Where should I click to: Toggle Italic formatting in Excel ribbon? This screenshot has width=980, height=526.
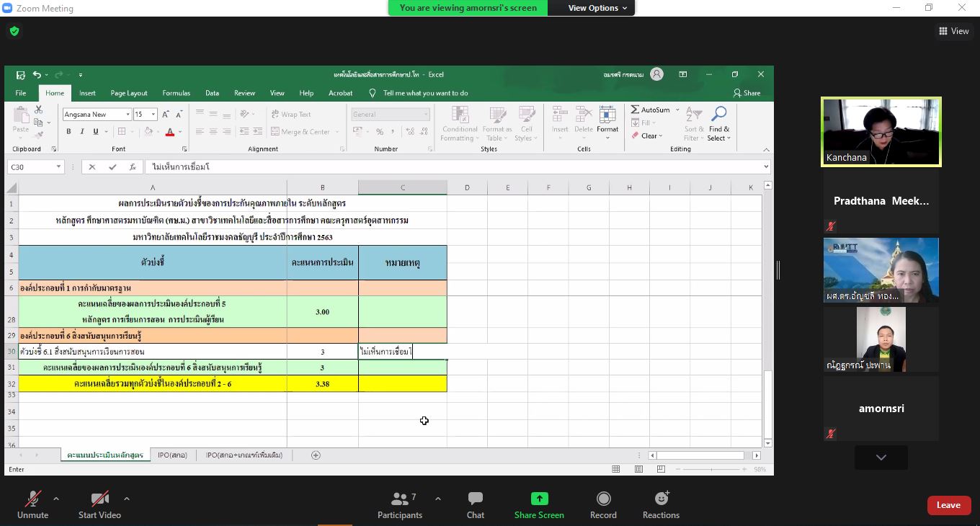82,132
